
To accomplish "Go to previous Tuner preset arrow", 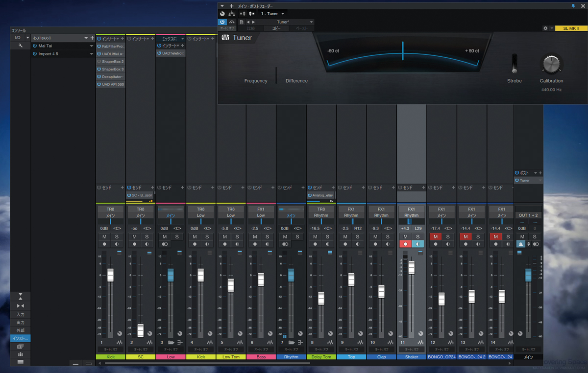I will [248, 22].
